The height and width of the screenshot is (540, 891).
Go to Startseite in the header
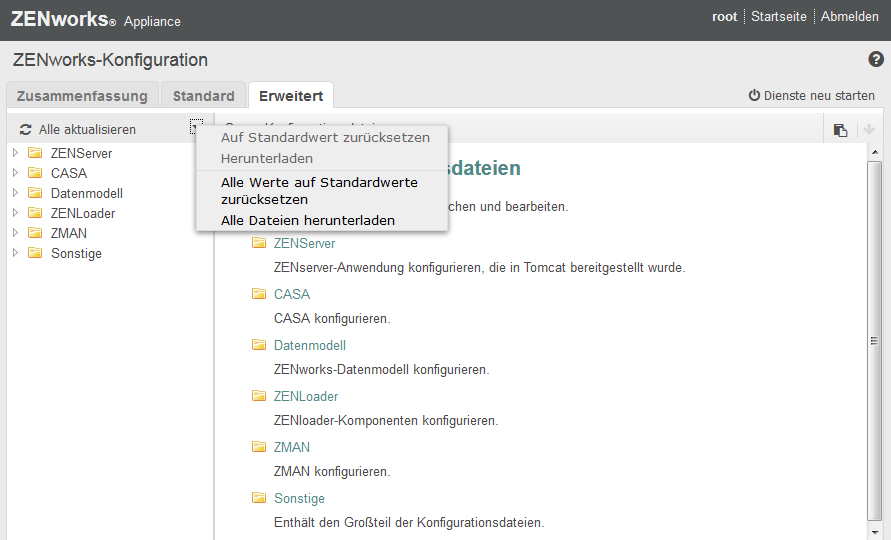(778, 17)
